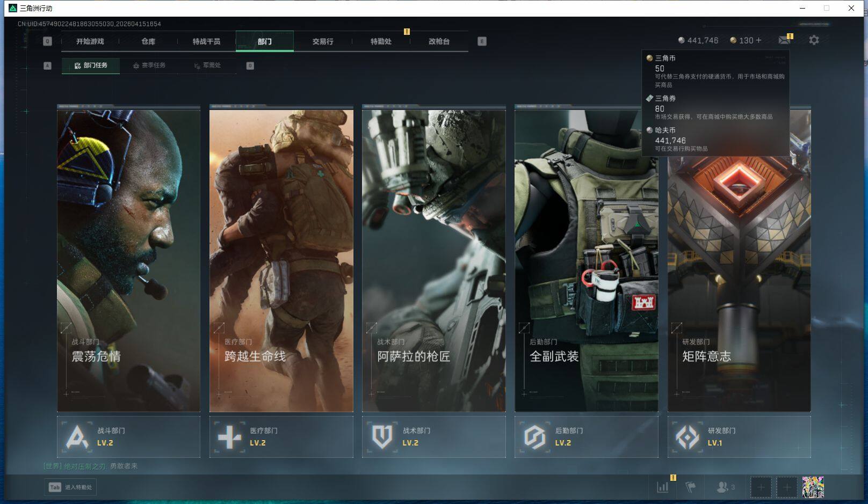Go to the 开始游戏 tab
Viewport: 868px width, 504px height.
pyautogui.click(x=90, y=41)
